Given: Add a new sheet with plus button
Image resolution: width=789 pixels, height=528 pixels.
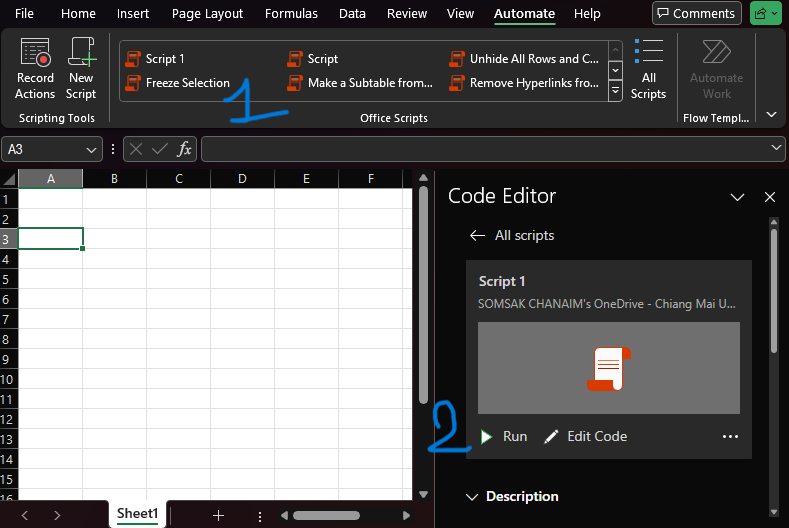Looking at the screenshot, I should click(x=218, y=515).
